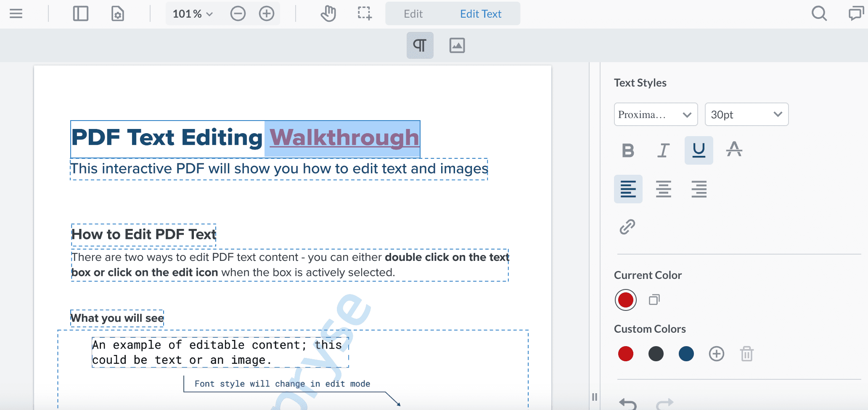Expand the 101% zoom level dropdown
This screenshot has height=410, width=868.
(x=193, y=14)
